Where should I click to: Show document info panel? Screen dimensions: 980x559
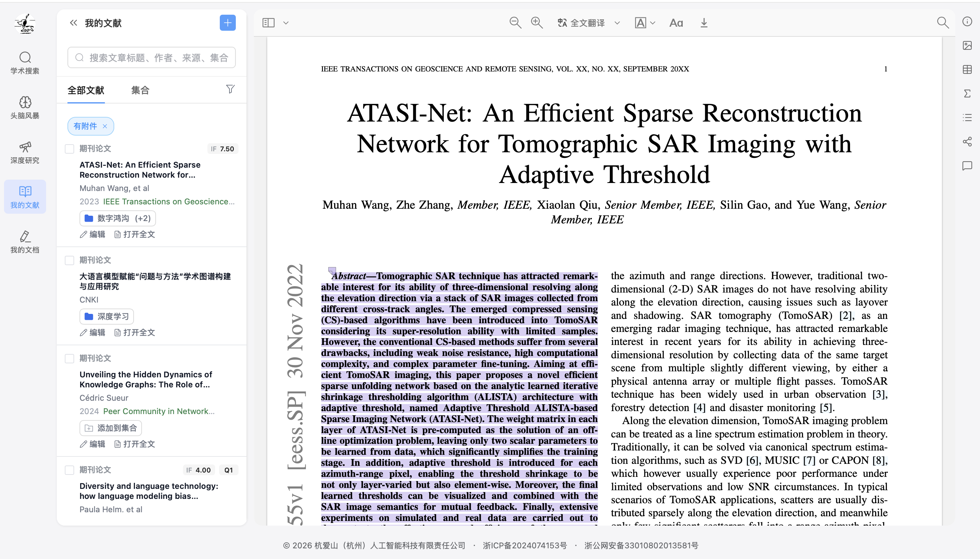[x=967, y=21]
